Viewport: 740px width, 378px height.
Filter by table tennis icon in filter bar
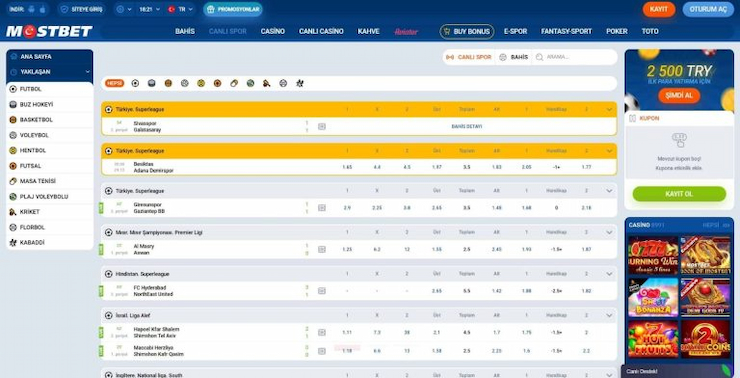click(234, 83)
